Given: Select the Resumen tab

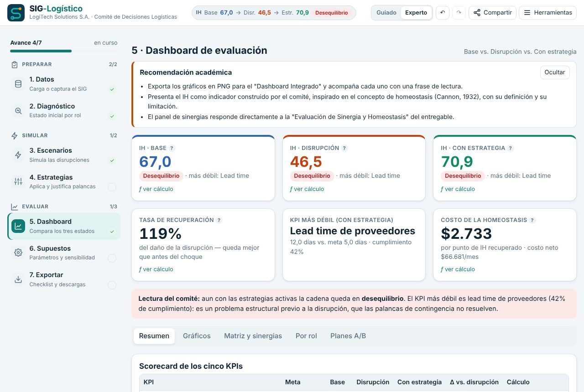Looking at the screenshot, I should point(154,336).
